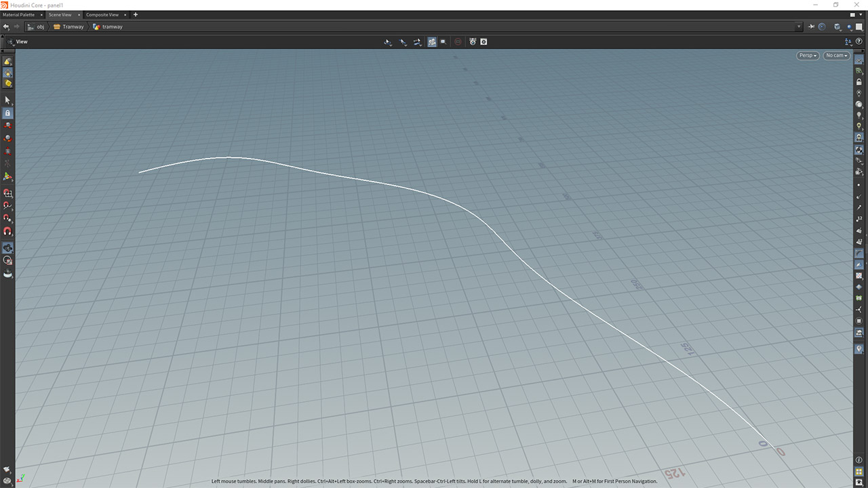Click the render region tool in left toolbar
868x488 pixels.
[7, 260]
